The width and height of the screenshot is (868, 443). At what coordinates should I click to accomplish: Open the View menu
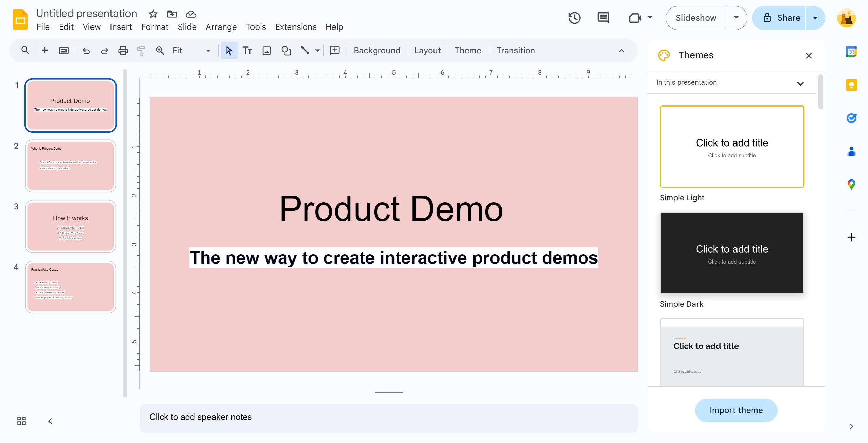(x=92, y=27)
